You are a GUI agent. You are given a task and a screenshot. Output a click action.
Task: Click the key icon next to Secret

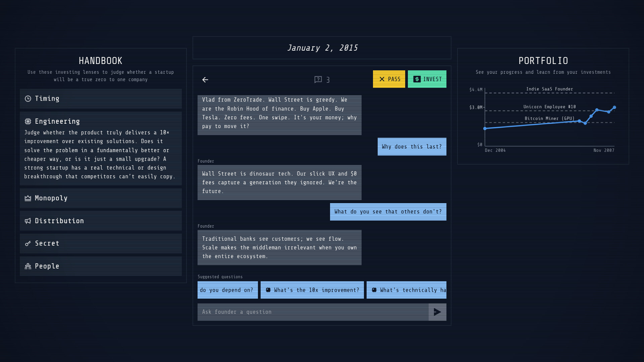(x=28, y=243)
